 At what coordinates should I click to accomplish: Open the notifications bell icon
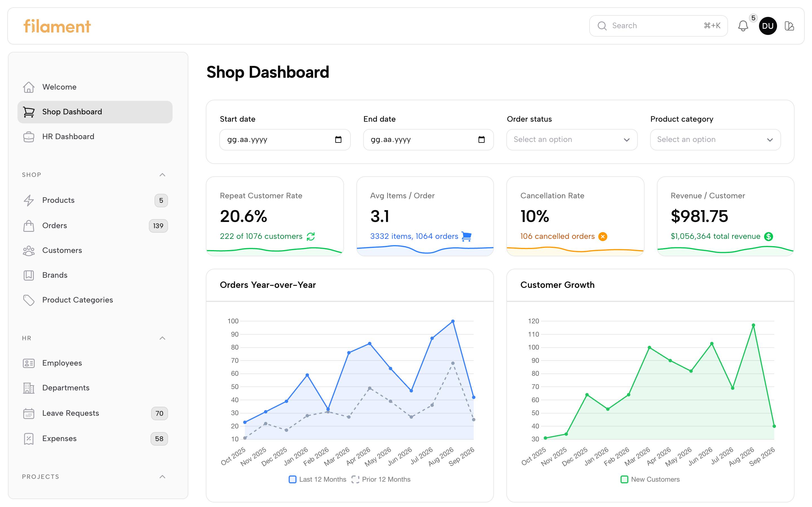click(x=743, y=26)
